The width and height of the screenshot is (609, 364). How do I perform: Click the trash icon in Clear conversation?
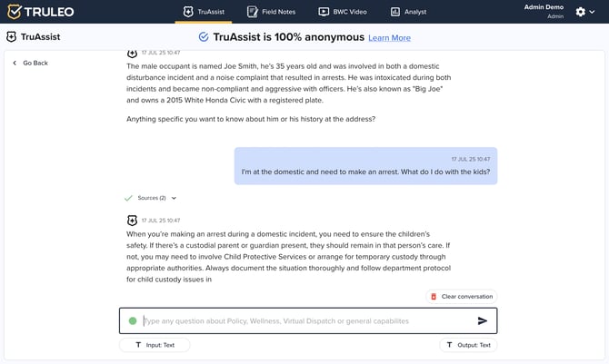point(434,296)
